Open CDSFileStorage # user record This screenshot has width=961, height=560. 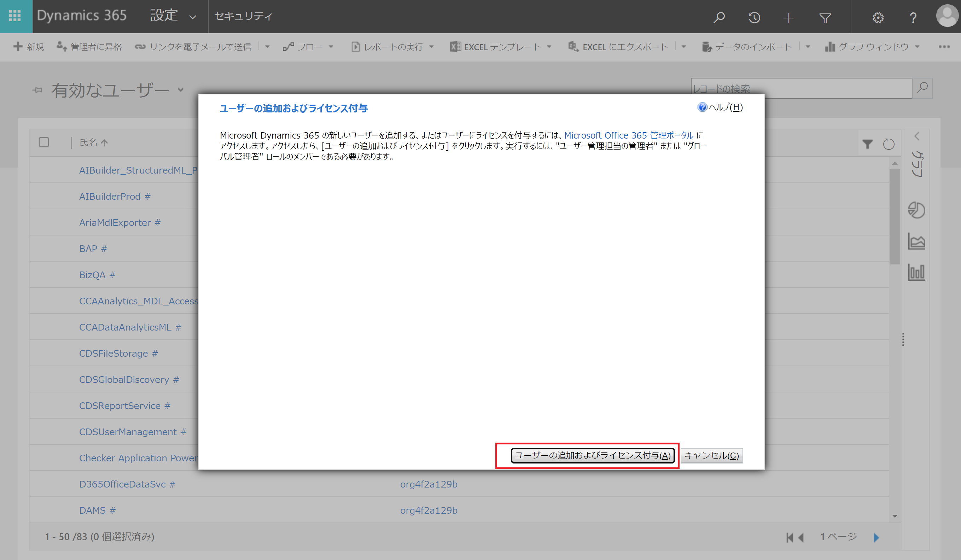coord(118,354)
